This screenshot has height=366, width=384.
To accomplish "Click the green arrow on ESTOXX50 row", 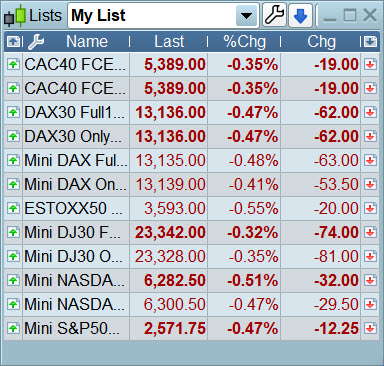I will (13, 208).
